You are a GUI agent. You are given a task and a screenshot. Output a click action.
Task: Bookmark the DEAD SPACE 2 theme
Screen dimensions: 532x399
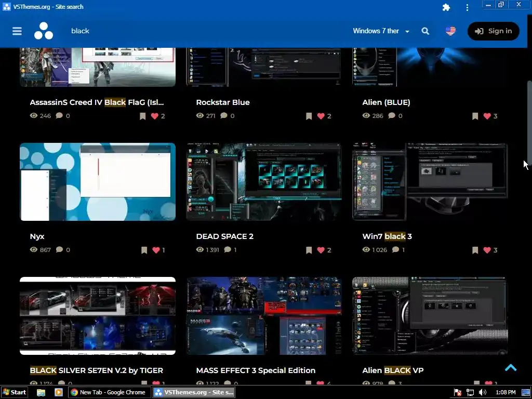tap(309, 250)
